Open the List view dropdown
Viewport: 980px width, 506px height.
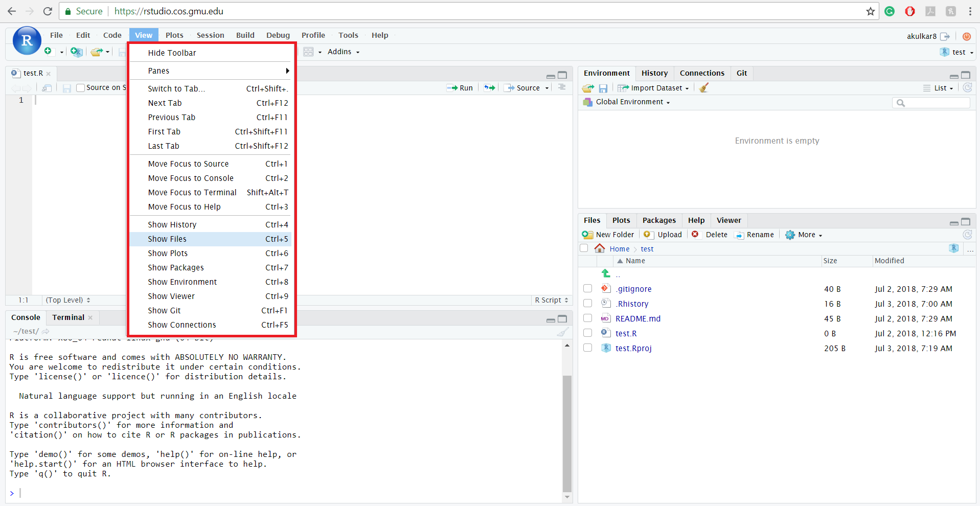tap(939, 88)
